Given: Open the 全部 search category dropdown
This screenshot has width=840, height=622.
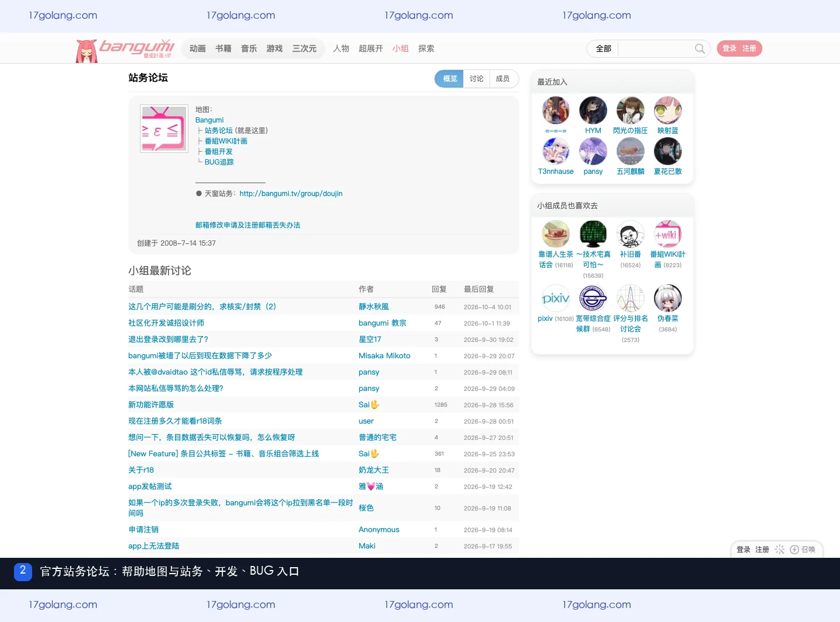Looking at the screenshot, I should [603, 48].
